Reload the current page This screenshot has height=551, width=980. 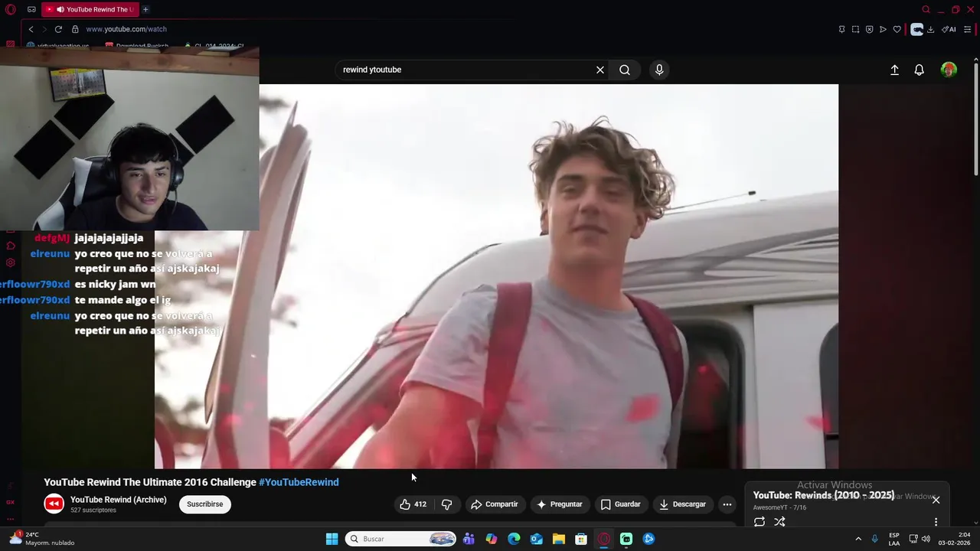(58, 29)
